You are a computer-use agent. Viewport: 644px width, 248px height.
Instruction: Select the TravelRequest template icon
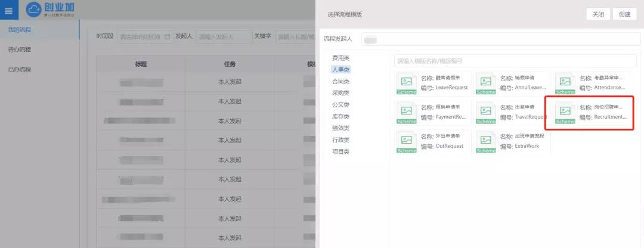click(486, 112)
